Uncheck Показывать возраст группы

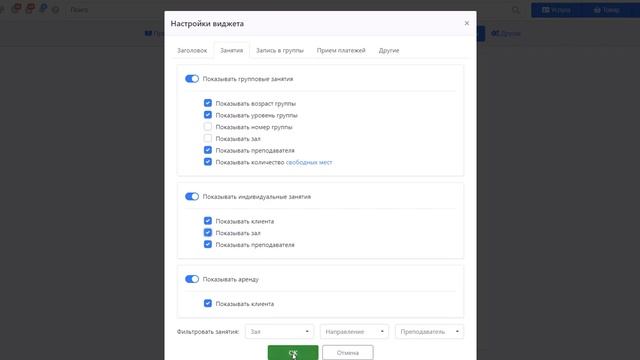(208, 103)
